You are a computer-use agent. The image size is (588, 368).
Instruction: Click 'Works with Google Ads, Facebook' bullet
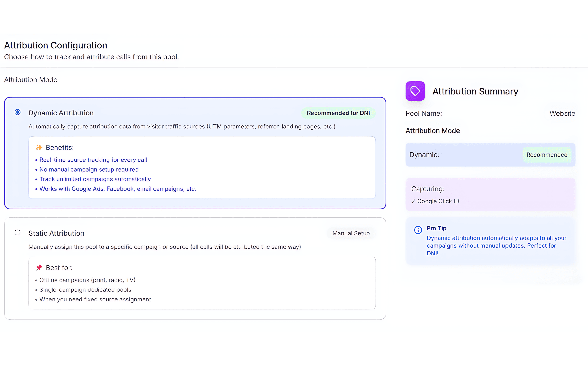point(118,189)
